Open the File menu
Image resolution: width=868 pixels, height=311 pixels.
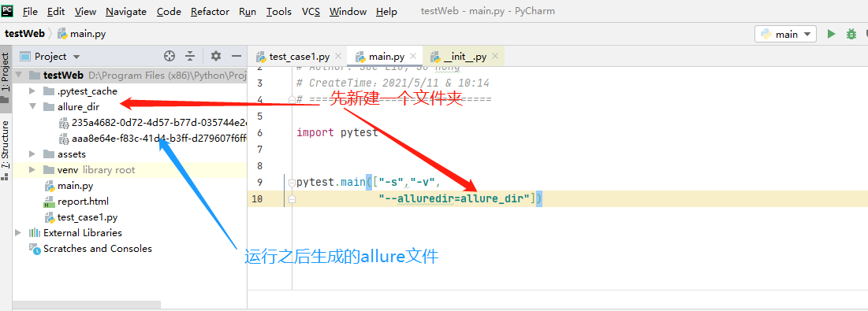coord(30,11)
